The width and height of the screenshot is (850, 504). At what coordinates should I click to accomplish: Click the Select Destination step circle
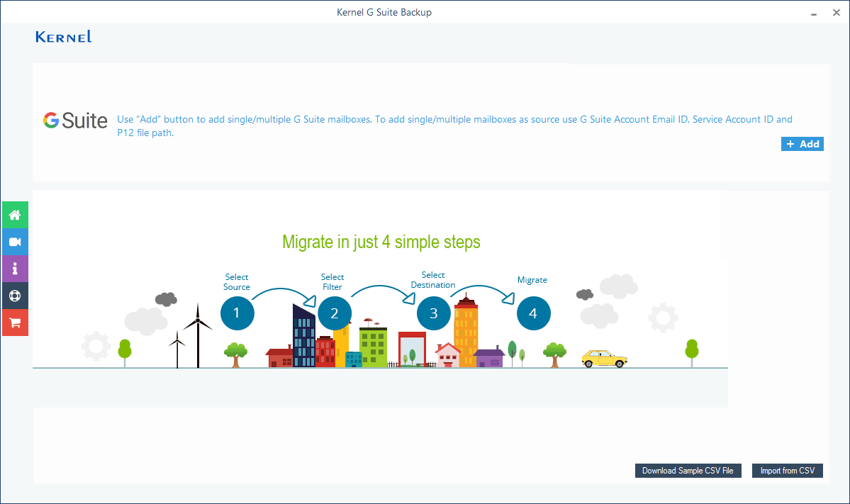coord(433,313)
